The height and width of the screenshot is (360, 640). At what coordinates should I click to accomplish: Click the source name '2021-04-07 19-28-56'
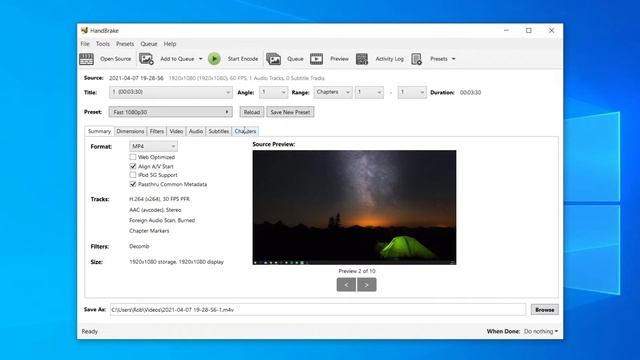136,78
